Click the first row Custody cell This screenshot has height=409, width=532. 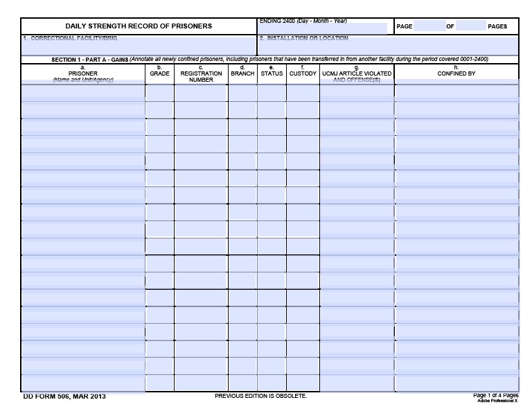303,93
